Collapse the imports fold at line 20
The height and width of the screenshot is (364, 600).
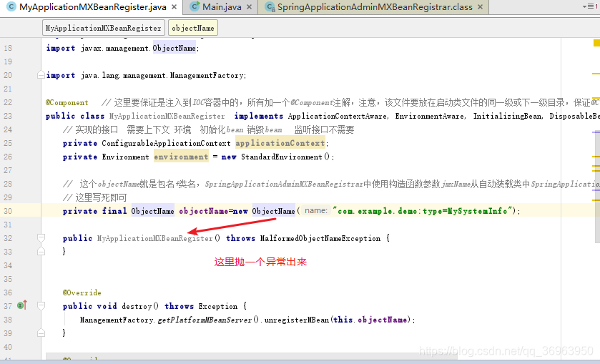[x=41, y=75]
